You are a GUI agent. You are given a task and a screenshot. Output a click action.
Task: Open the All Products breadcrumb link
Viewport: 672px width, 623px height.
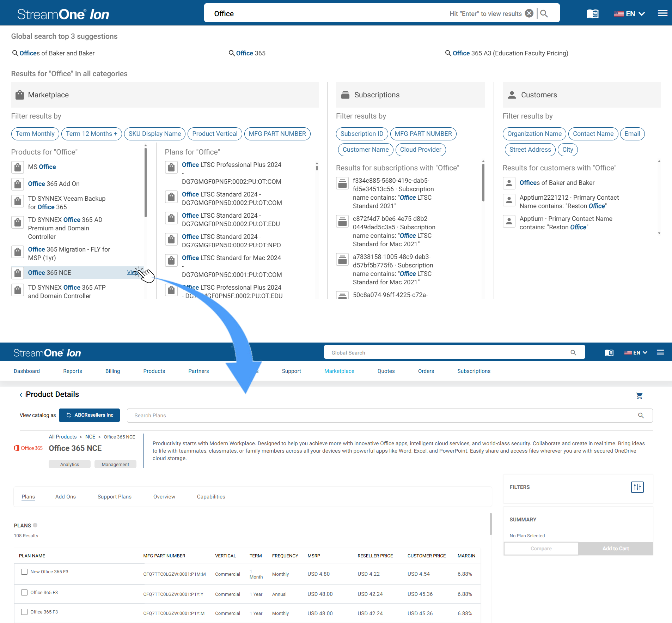tap(63, 437)
